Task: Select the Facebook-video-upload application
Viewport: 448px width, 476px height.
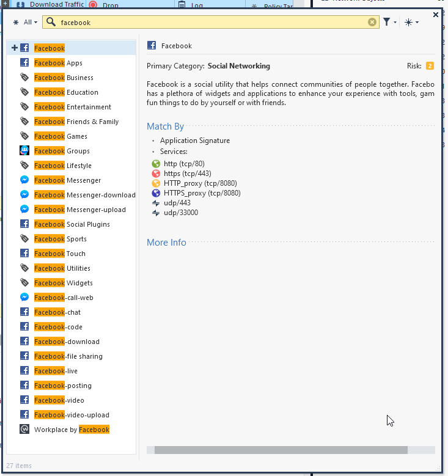Action: click(72, 415)
